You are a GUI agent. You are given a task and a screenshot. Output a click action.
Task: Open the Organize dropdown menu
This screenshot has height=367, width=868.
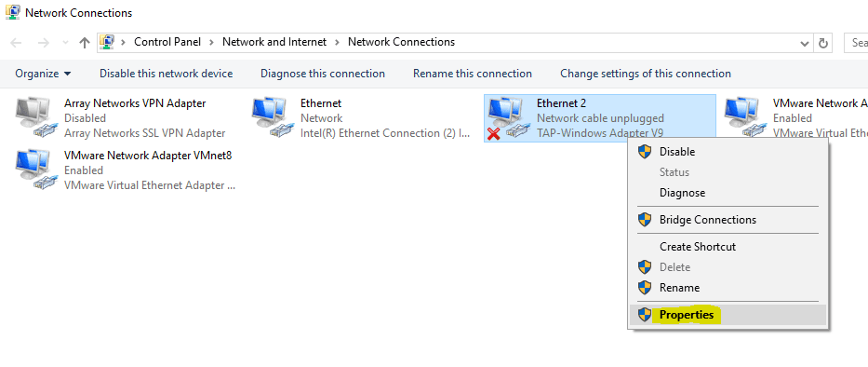click(43, 74)
